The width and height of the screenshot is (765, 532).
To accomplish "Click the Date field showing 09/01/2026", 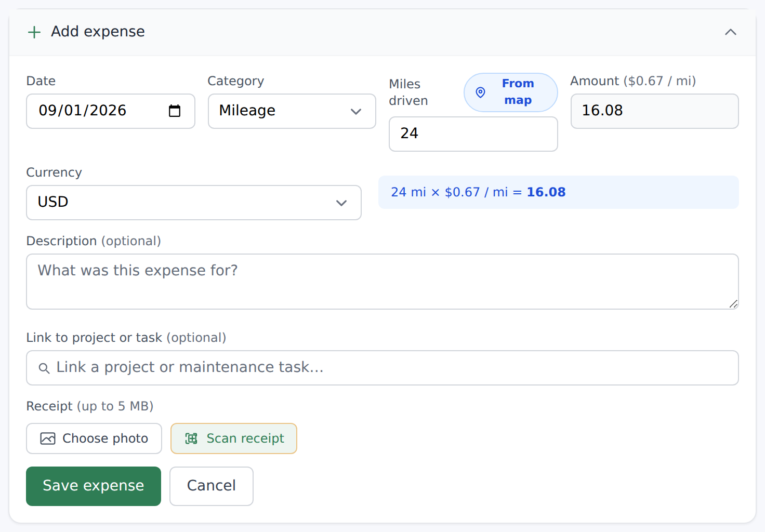I will (111, 111).
